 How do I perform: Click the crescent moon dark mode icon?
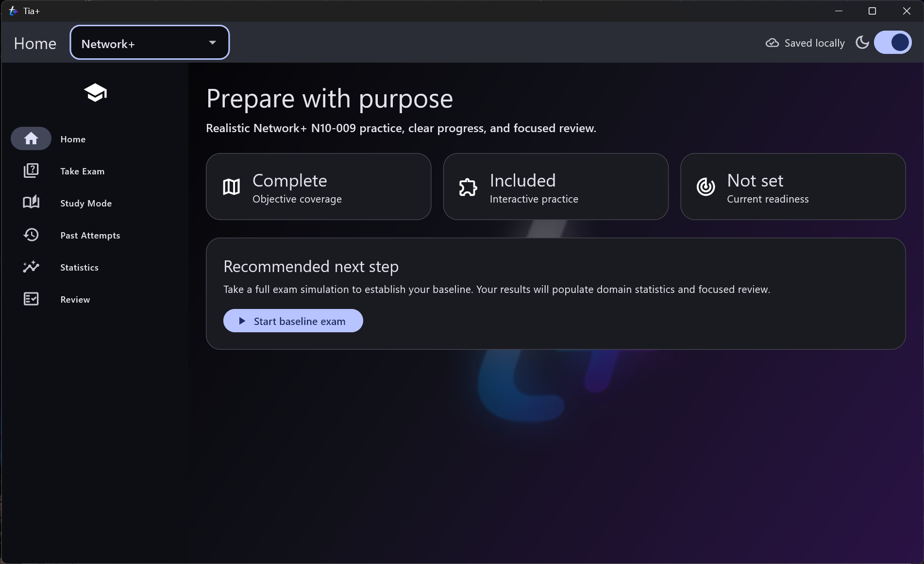click(862, 43)
